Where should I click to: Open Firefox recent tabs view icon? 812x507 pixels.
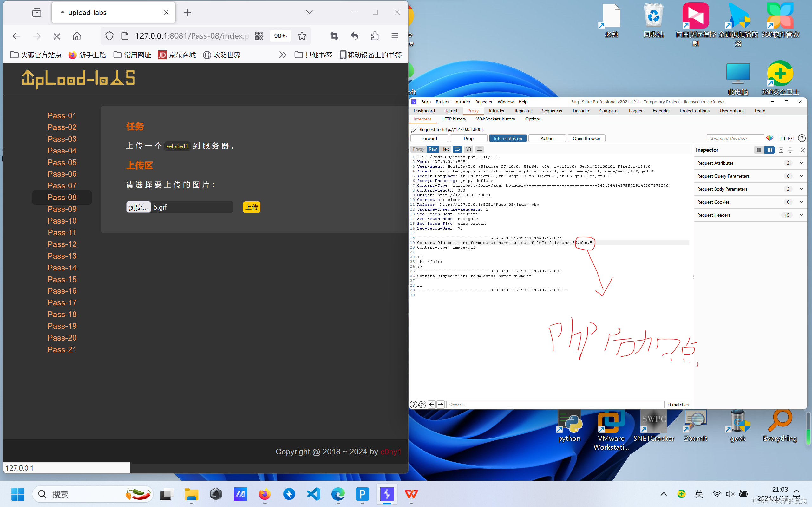(37, 12)
